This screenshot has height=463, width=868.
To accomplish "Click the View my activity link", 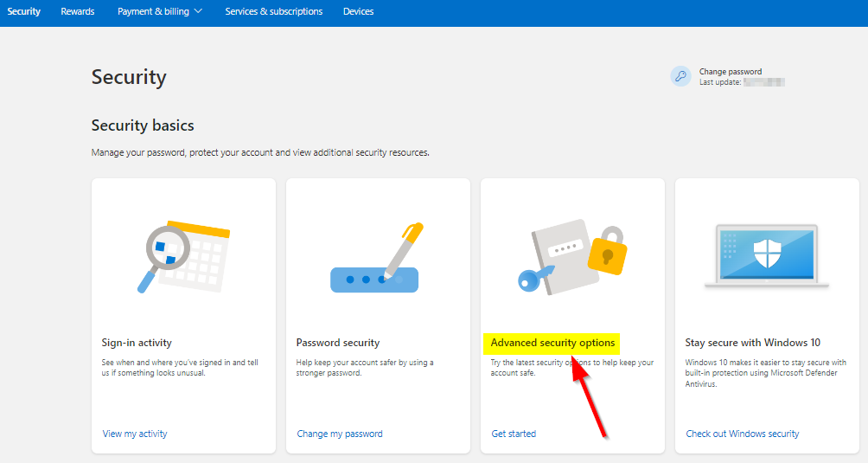I will (x=135, y=434).
